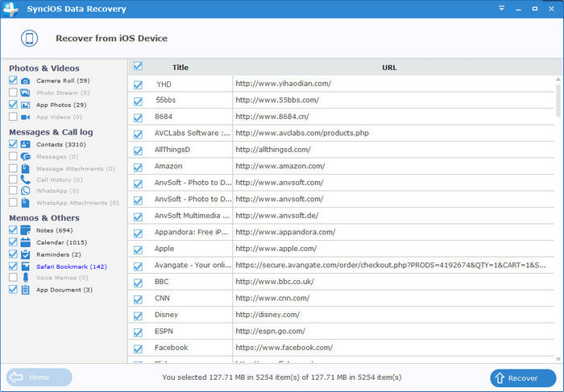Image resolution: width=564 pixels, height=392 pixels.
Task: Click App Photos (29) label
Action: [x=61, y=105]
